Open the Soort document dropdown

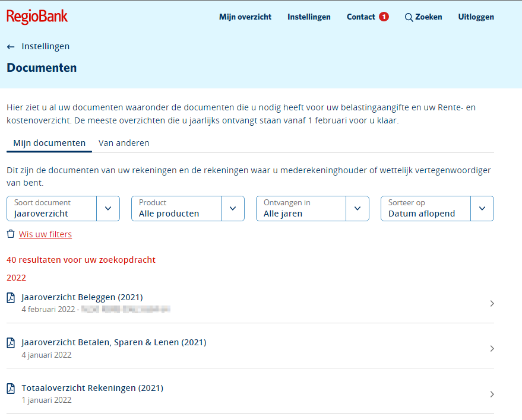point(63,208)
